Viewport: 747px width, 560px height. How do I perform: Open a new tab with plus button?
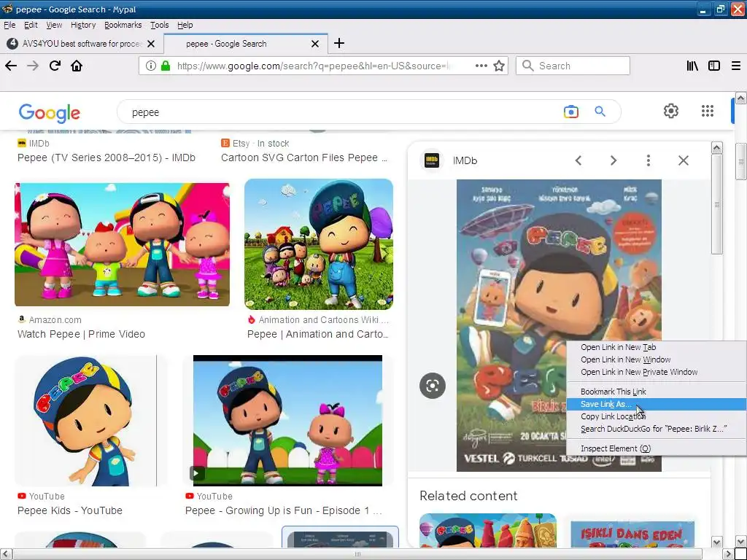click(x=338, y=43)
